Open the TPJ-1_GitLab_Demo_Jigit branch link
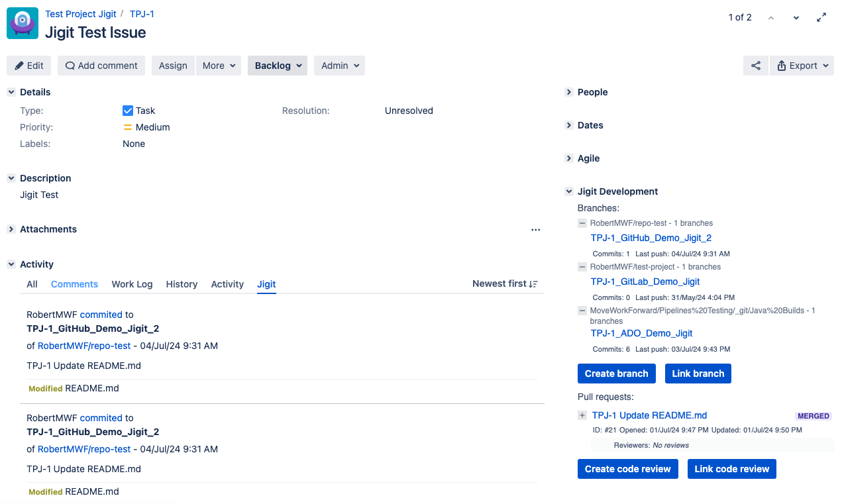842x504 pixels. coord(645,281)
